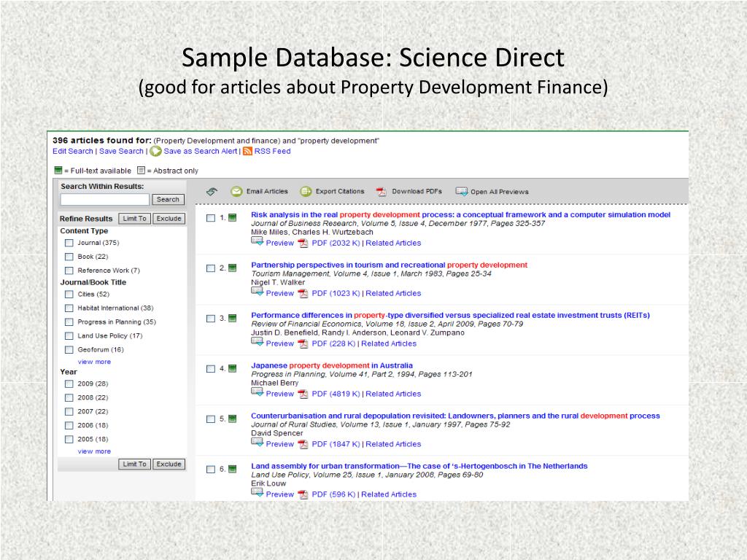The height and width of the screenshot is (560, 747).
Task: Click Download PDFs toolbar label
Action: [417, 192]
